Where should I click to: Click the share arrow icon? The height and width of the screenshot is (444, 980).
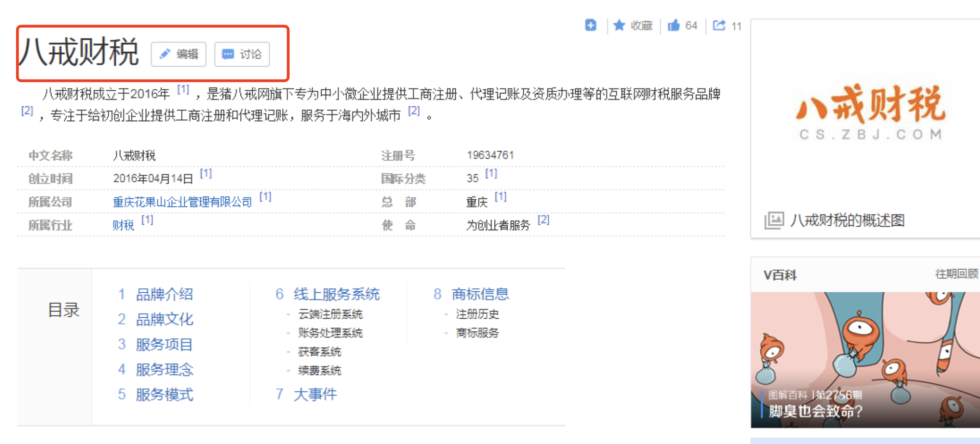719,25
